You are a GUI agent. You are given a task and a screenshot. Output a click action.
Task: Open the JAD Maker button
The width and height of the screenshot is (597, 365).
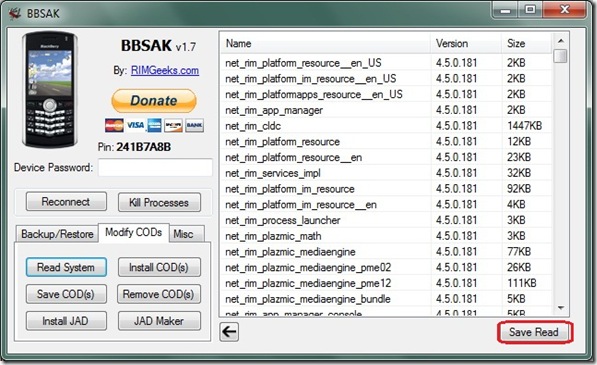click(159, 321)
